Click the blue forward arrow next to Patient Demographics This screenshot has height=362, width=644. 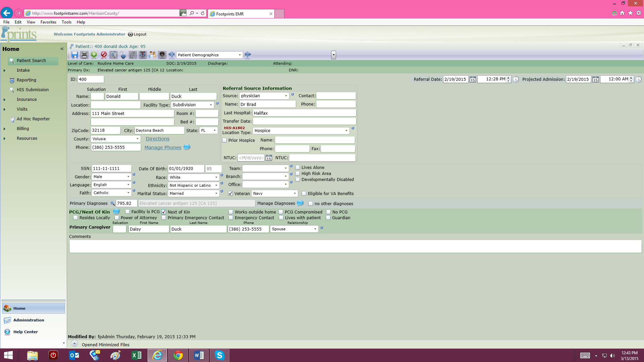tap(248, 55)
